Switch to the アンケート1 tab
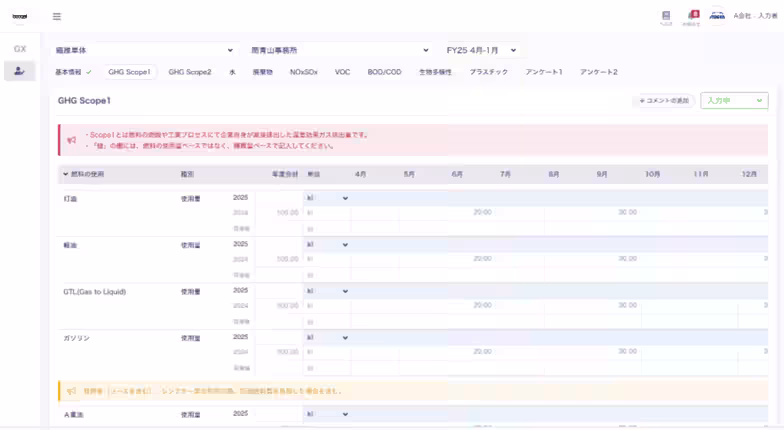The width and height of the screenshot is (784, 430). coord(544,72)
